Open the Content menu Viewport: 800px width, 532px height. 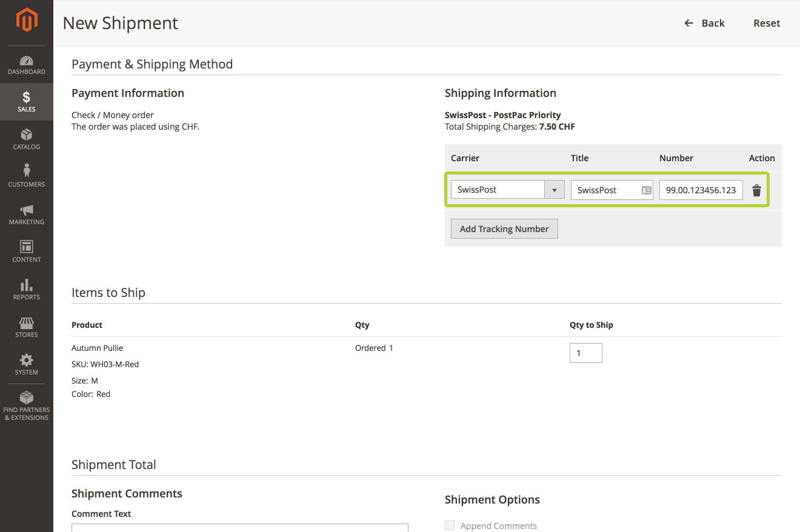click(27, 251)
